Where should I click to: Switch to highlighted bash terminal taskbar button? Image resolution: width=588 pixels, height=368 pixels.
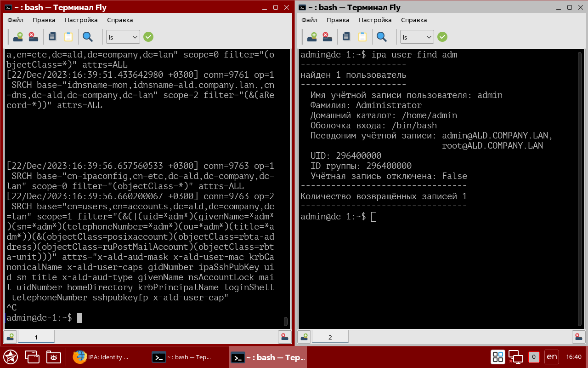tap(268, 357)
